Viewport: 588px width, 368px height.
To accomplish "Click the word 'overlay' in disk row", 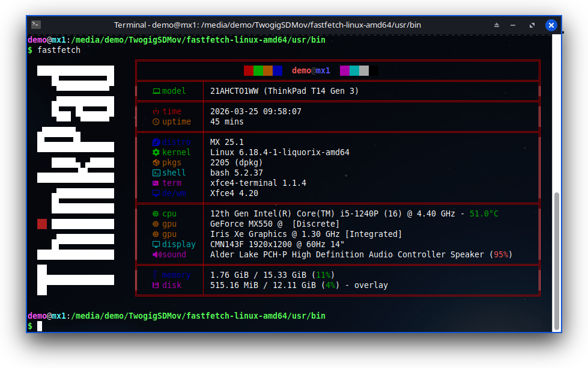I will pyautogui.click(x=371, y=286).
